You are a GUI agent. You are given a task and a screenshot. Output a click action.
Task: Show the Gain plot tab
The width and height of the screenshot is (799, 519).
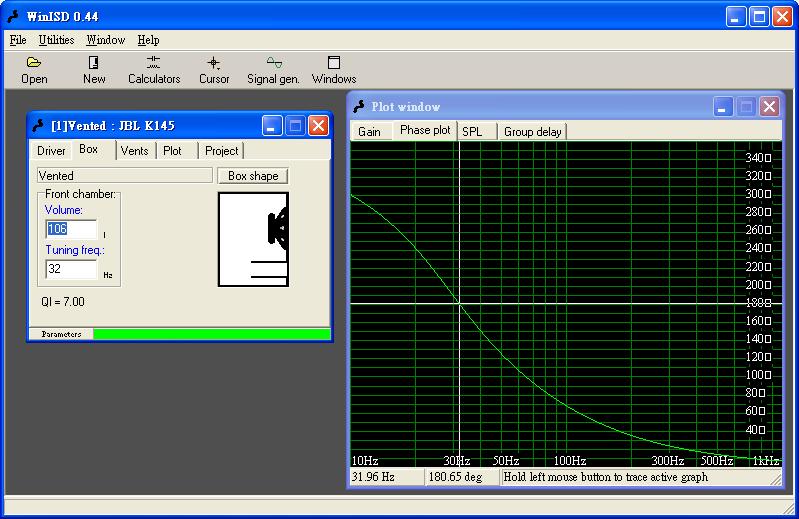(369, 132)
